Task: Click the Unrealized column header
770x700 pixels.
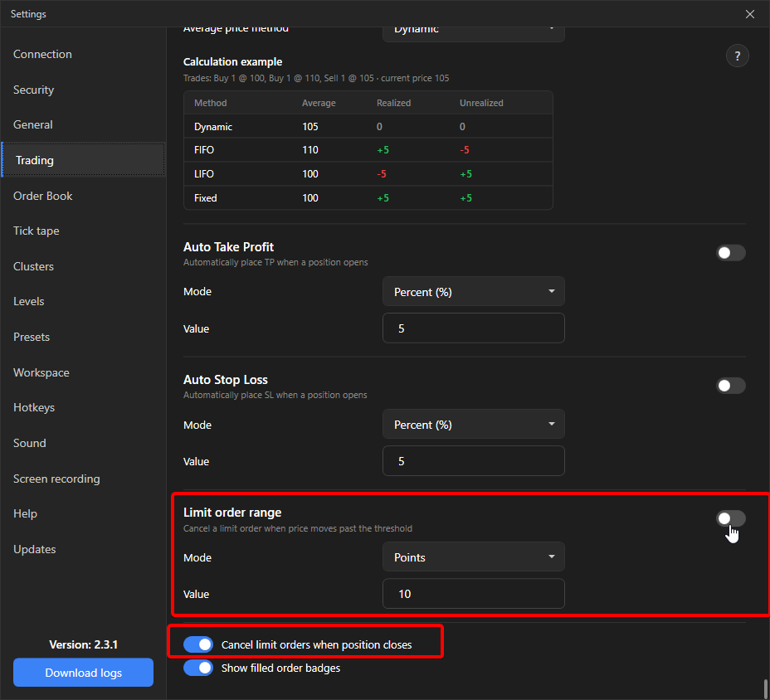Action: pos(481,103)
